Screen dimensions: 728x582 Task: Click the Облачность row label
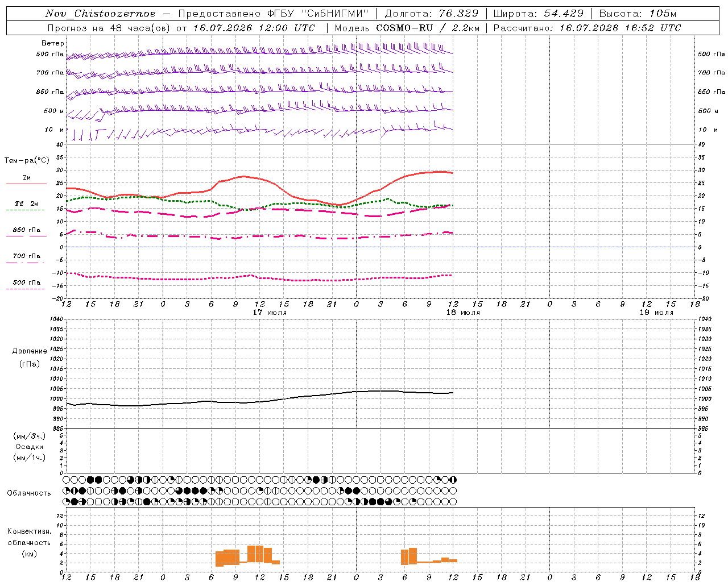[x=29, y=493]
